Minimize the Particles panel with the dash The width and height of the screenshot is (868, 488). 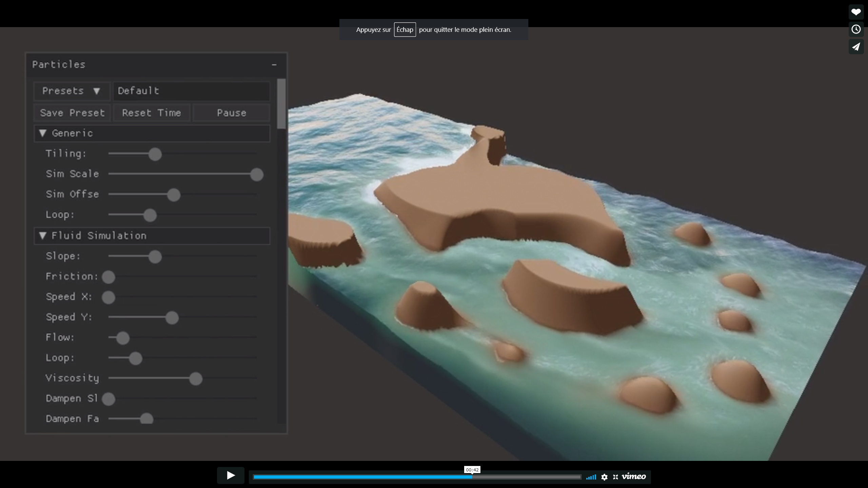(x=274, y=65)
